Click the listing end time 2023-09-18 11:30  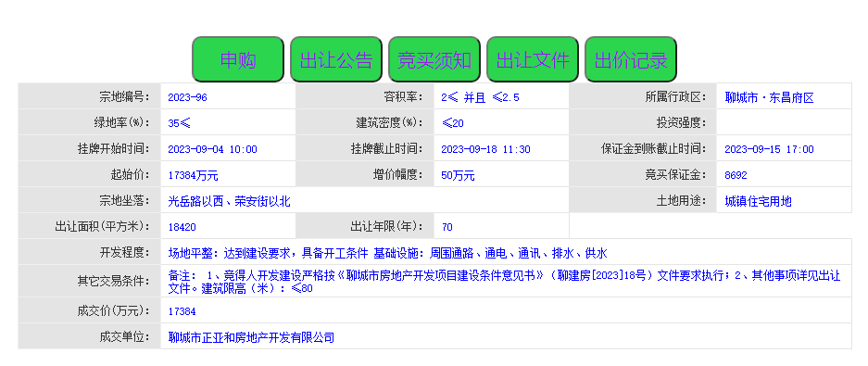(x=485, y=149)
